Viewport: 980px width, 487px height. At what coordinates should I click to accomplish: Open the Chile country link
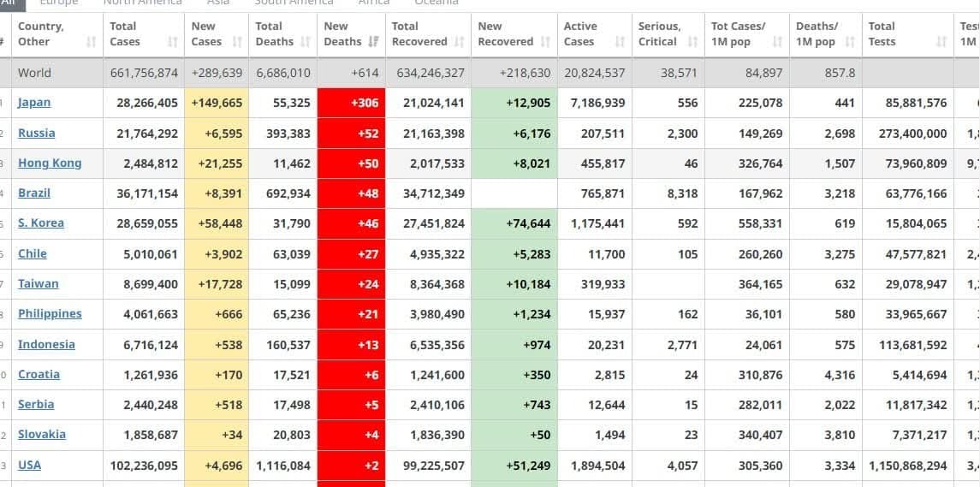tap(33, 254)
